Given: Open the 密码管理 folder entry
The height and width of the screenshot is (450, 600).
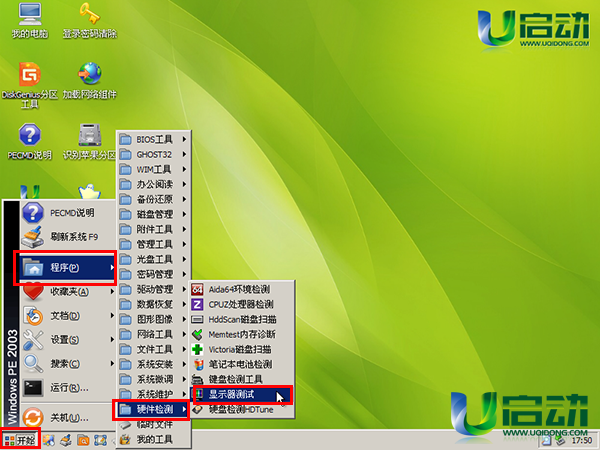Looking at the screenshot, I should tap(153, 274).
